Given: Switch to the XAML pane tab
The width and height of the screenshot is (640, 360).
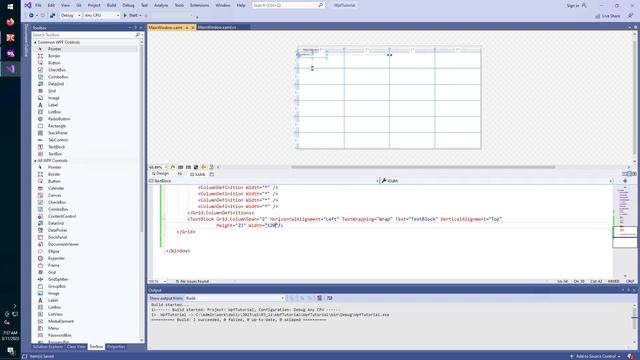Looking at the screenshot, I should tap(198, 174).
